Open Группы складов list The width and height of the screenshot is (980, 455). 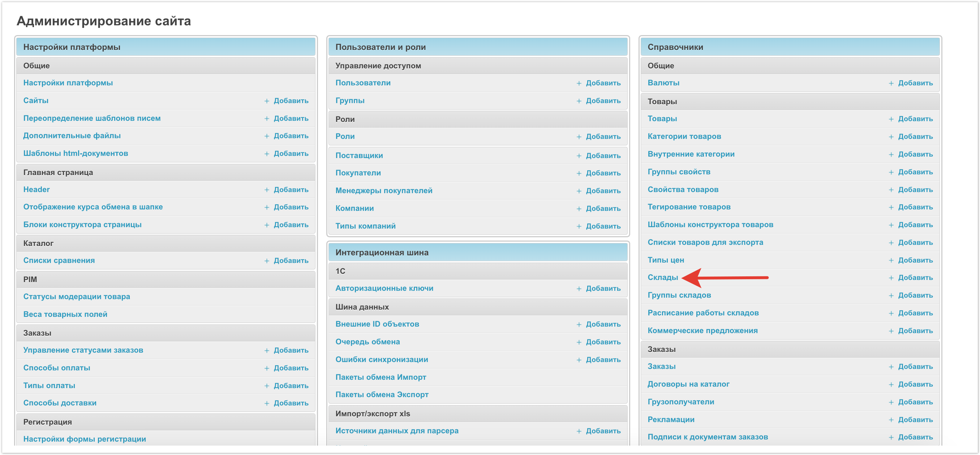click(679, 295)
